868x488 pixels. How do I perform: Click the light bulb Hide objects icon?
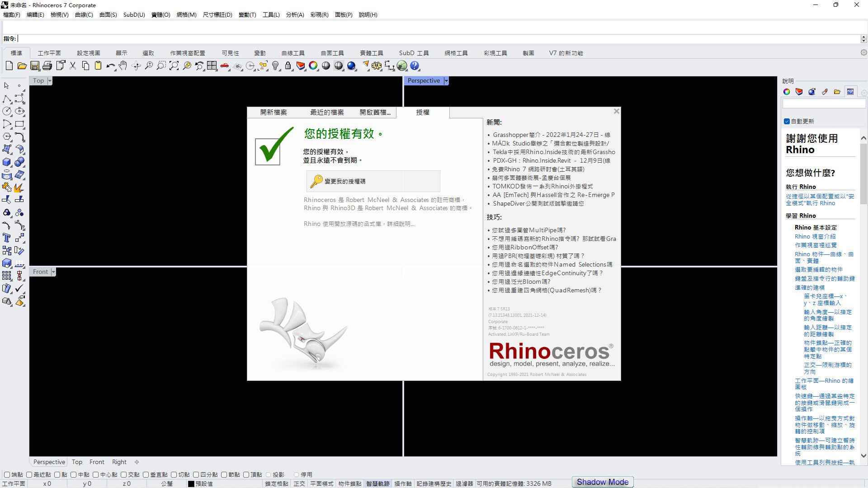pos(275,66)
